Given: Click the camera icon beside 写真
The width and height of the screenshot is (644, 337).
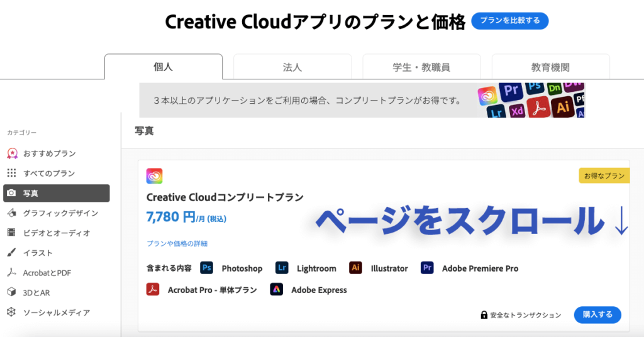Looking at the screenshot, I should [11, 193].
